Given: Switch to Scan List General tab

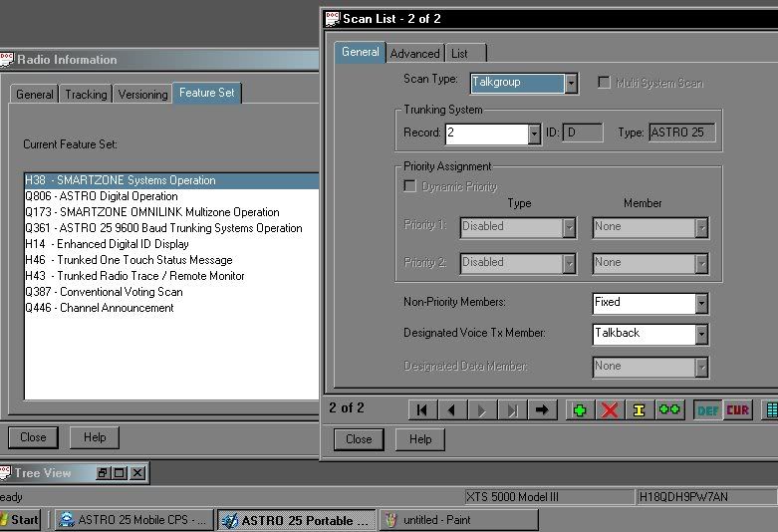Looking at the screenshot, I should 361,52.
